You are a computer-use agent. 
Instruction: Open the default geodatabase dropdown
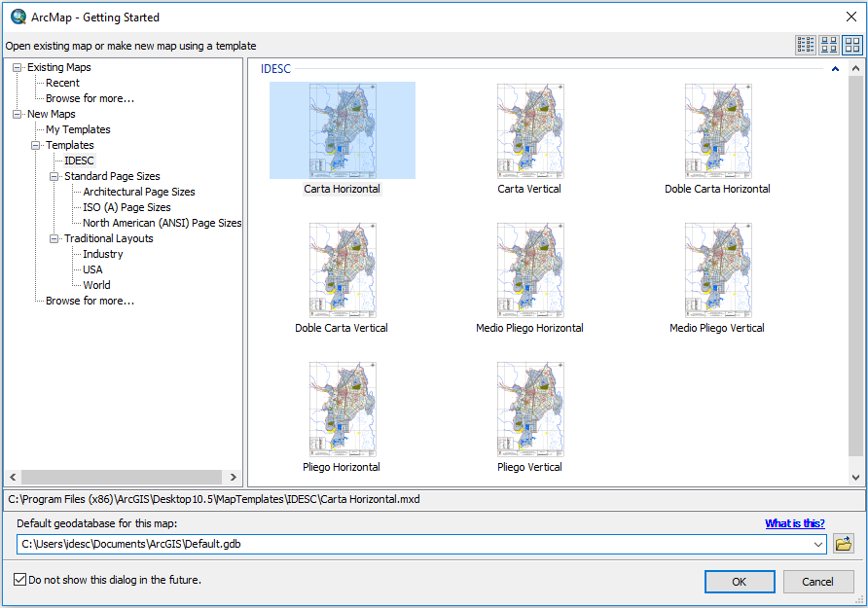pos(818,544)
